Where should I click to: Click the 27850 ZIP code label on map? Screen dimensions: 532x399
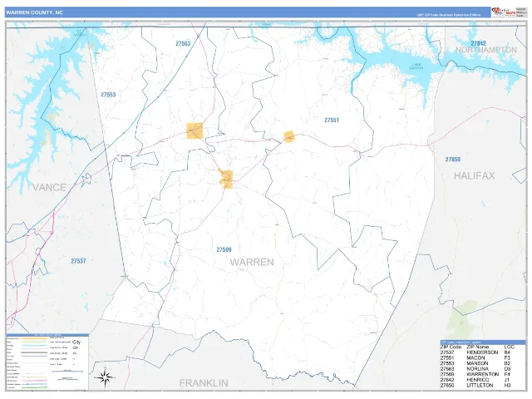pyautogui.click(x=453, y=159)
